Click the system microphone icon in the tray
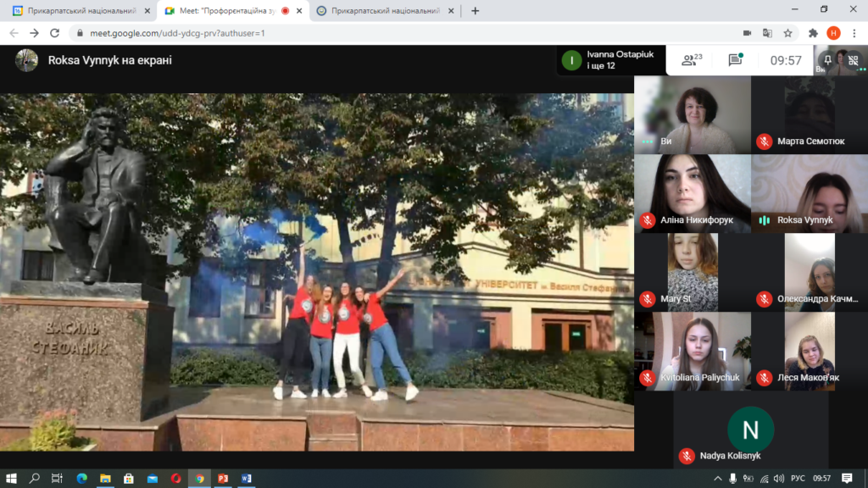The image size is (868, 488). (732, 479)
